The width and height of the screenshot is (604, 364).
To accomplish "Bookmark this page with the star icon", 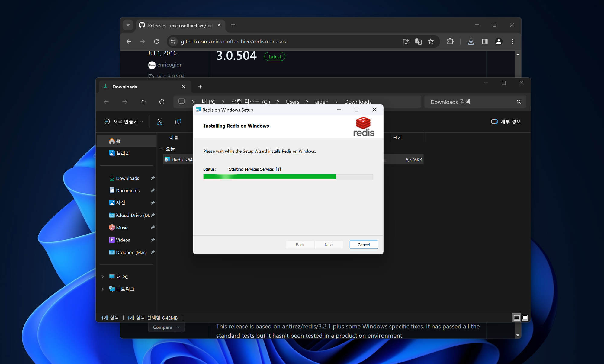I will tap(431, 42).
